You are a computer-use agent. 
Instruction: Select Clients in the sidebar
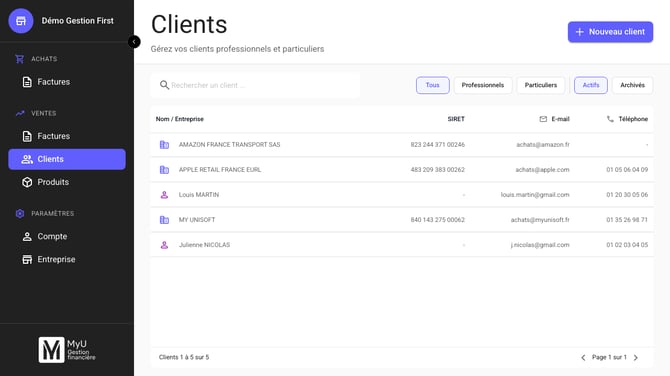pos(67,159)
